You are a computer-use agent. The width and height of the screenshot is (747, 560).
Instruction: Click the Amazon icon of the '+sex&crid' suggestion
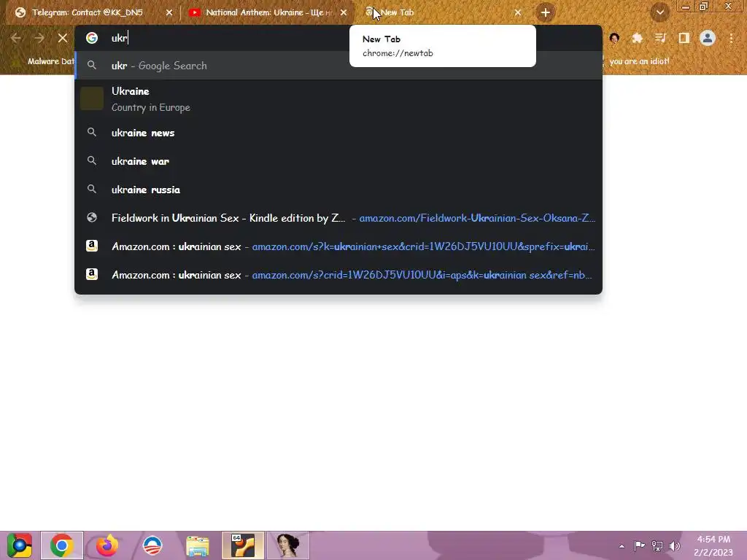pos(92,246)
